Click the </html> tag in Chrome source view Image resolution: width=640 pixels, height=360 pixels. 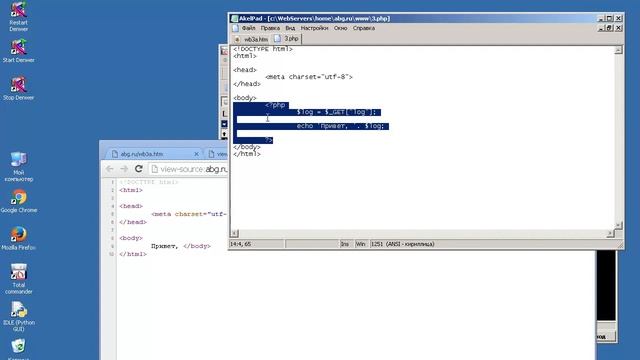133,254
